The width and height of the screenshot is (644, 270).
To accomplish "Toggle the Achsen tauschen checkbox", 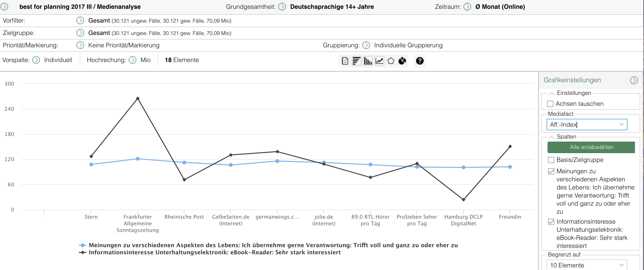I will point(550,104).
